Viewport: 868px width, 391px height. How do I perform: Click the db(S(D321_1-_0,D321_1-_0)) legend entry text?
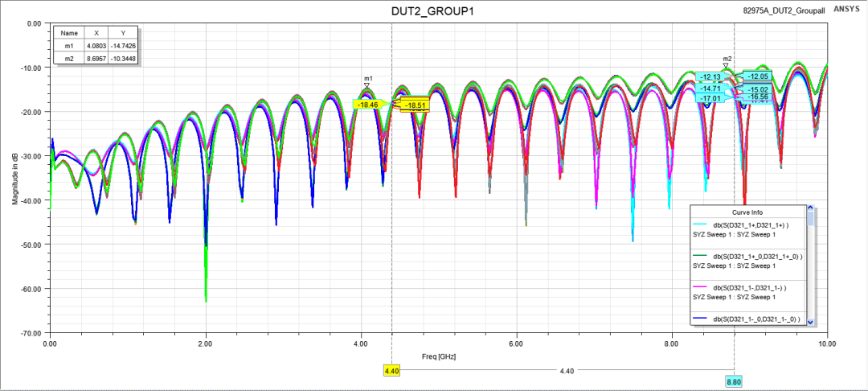[x=756, y=319]
